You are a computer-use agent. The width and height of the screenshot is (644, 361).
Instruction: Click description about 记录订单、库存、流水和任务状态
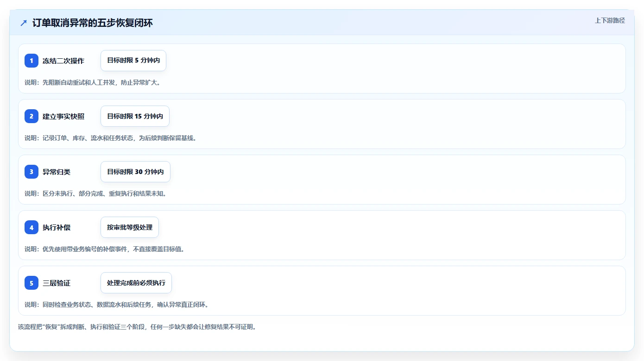(110, 138)
